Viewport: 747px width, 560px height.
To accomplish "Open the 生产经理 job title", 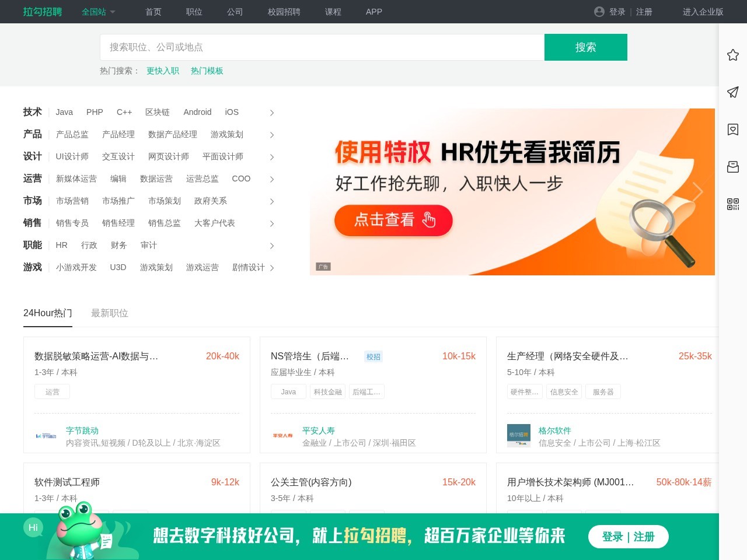I will tap(568, 356).
